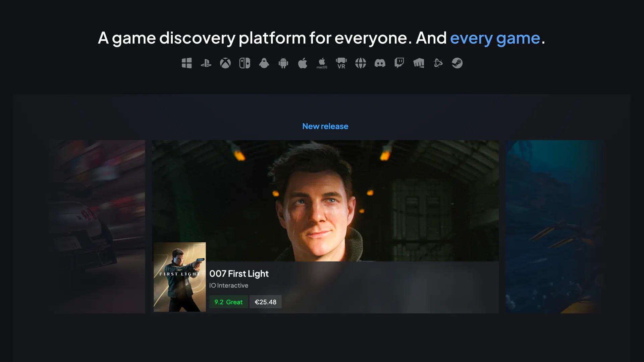644x362 pixels.
Task: Click the New release heading
Action: coord(325,126)
